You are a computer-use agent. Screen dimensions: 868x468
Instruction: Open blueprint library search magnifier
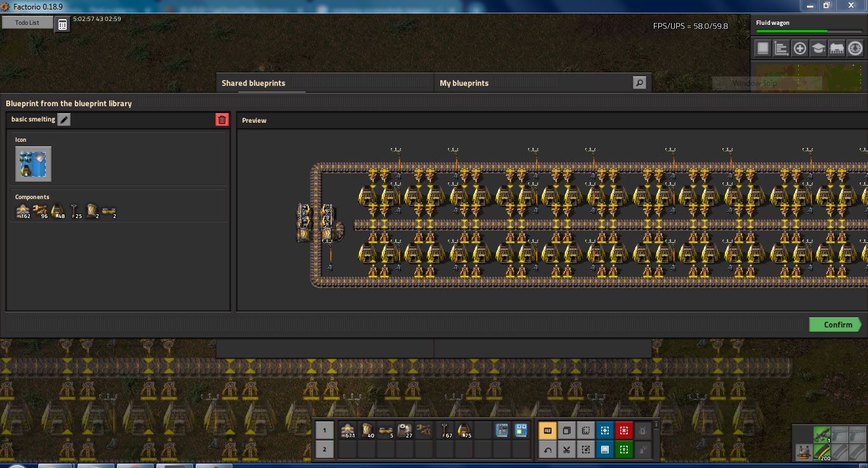(x=640, y=83)
